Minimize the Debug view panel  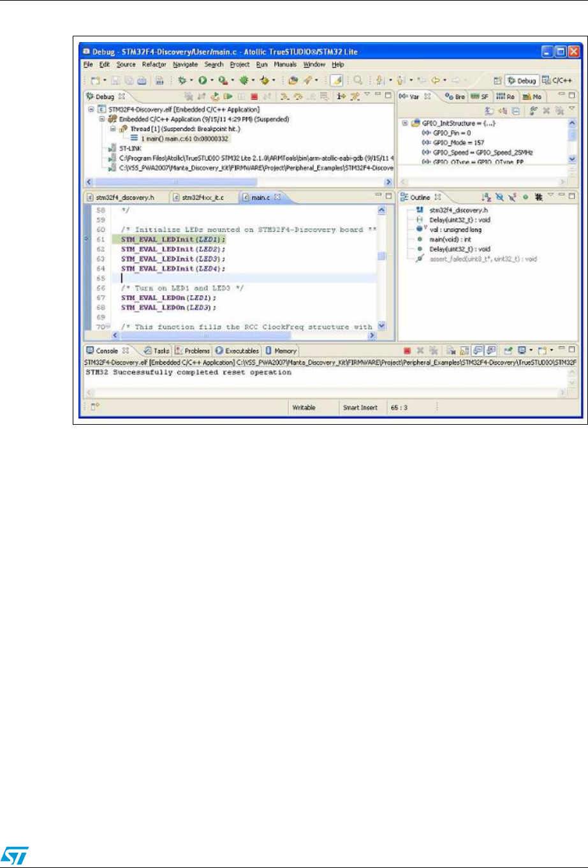(377, 94)
